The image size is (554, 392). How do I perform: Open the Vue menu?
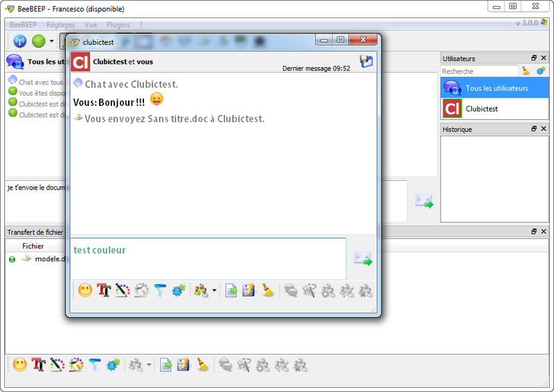(x=91, y=25)
